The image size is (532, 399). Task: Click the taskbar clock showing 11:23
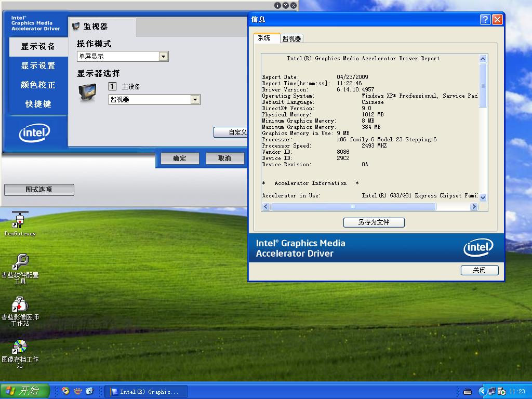point(517,392)
